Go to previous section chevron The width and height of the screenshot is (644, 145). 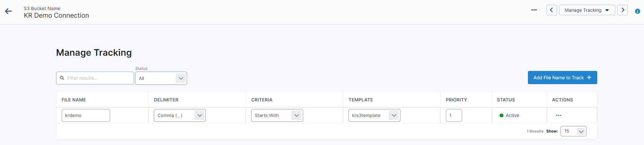pos(552,10)
